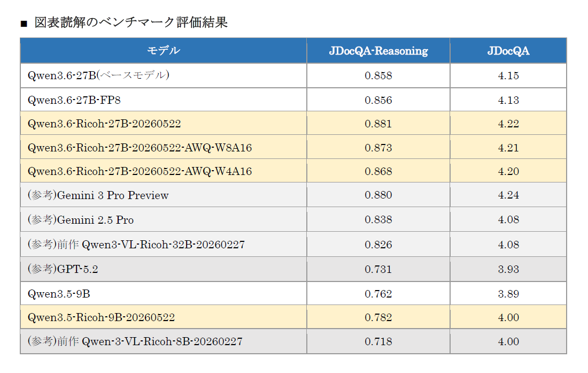Click the 4.15 JDocQA score
This screenshot has width=588, height=373.
508,75
